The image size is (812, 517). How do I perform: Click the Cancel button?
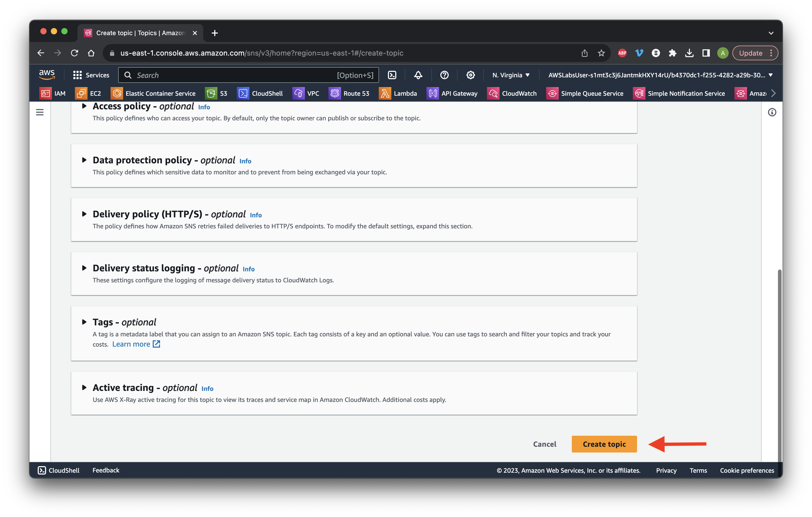(545, 444)
